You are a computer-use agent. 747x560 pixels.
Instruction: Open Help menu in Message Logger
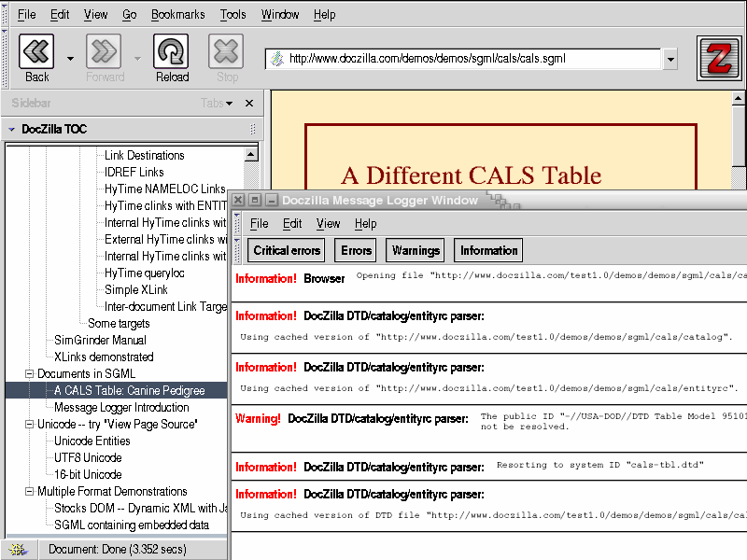[365, 223]
